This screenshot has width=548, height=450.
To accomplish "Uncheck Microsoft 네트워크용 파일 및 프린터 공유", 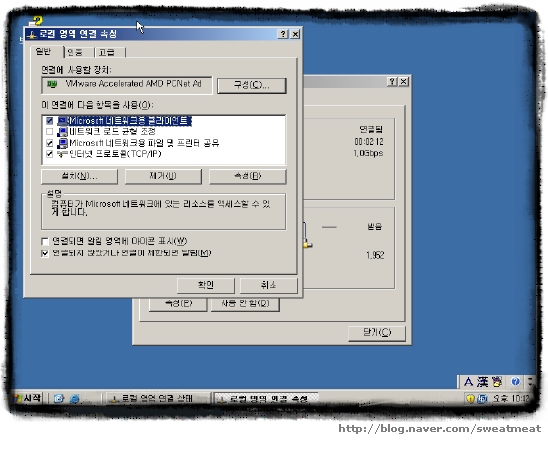I will (50, 143).
